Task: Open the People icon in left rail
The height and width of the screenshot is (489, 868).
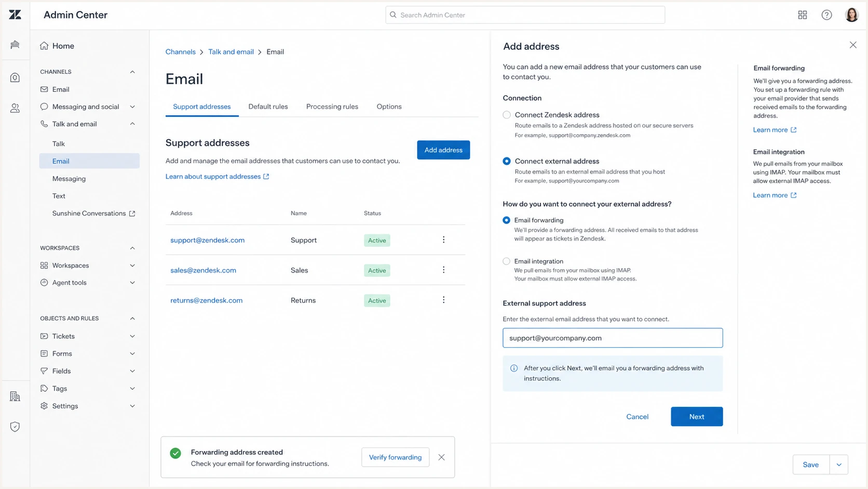Action: coord(15,108)
